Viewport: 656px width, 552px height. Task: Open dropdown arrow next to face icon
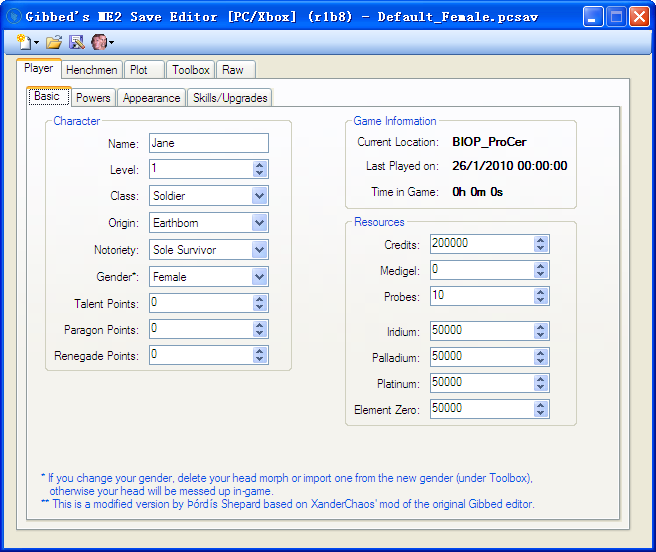pyautogui.click(x=112, y=43)
